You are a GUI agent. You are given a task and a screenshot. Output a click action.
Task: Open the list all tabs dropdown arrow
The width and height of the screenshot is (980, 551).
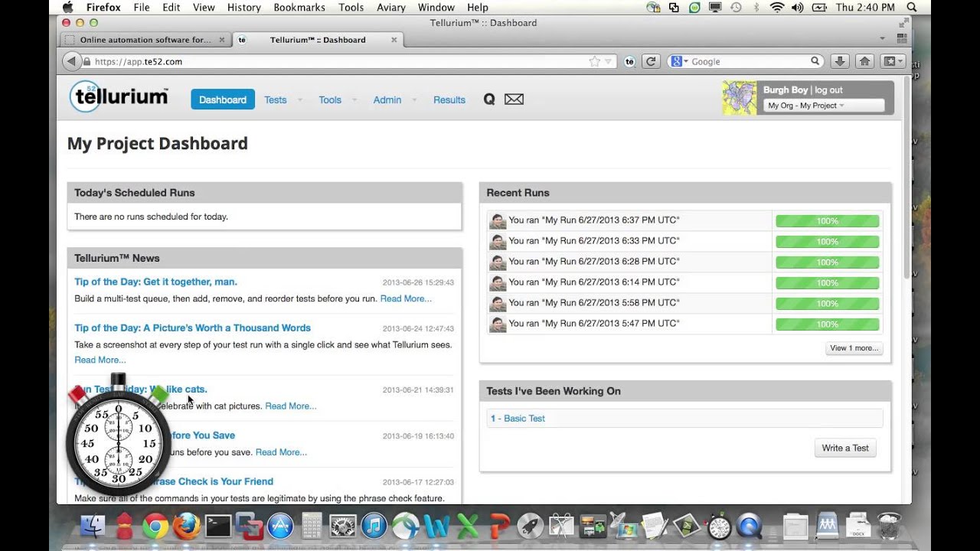[882, 39]
